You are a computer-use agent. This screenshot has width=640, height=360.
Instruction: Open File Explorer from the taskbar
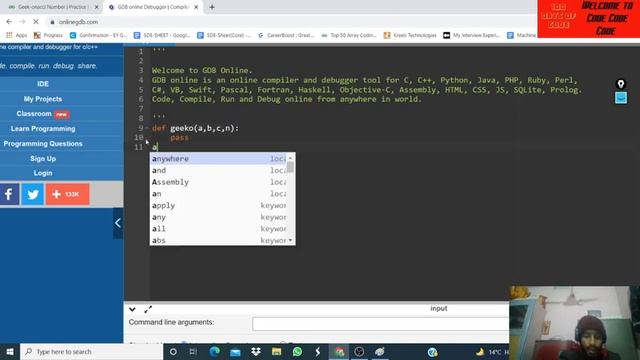(276, 351)
